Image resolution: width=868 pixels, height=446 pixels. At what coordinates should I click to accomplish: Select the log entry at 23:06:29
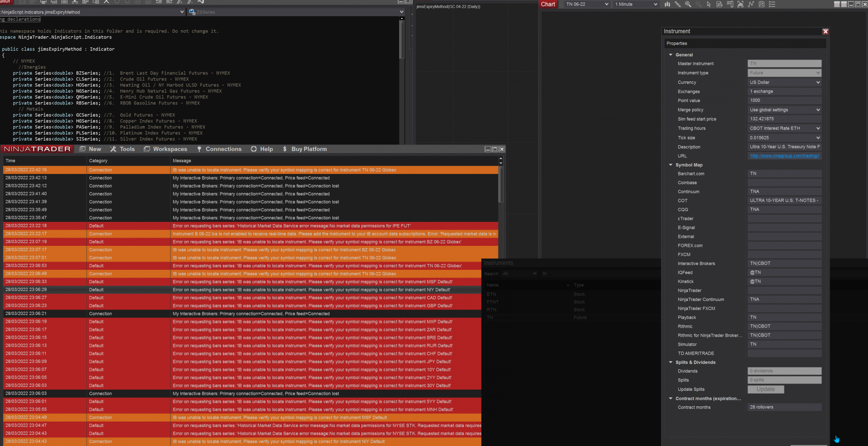242,290
